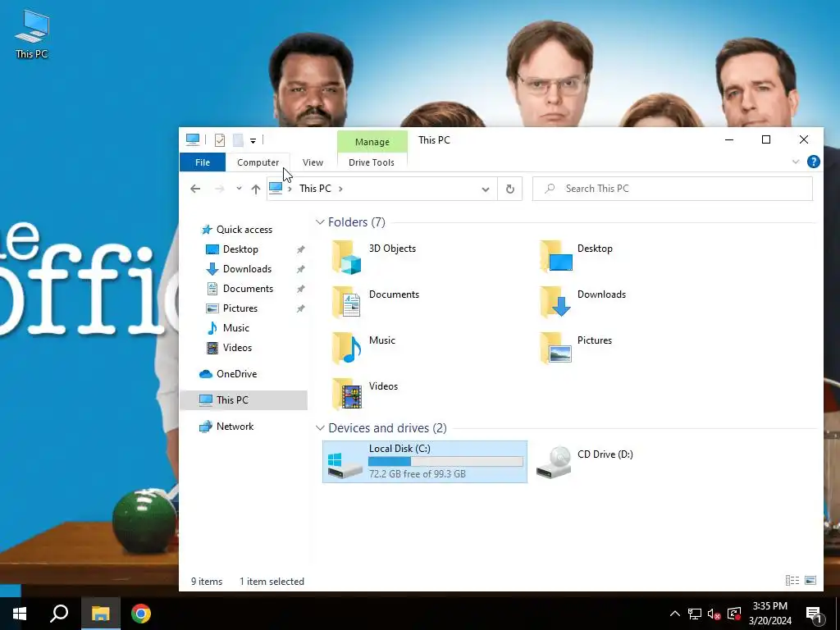Open the Drive Tools ribbon tab
This screenshot has width=840, height=630.
[372, 162]
